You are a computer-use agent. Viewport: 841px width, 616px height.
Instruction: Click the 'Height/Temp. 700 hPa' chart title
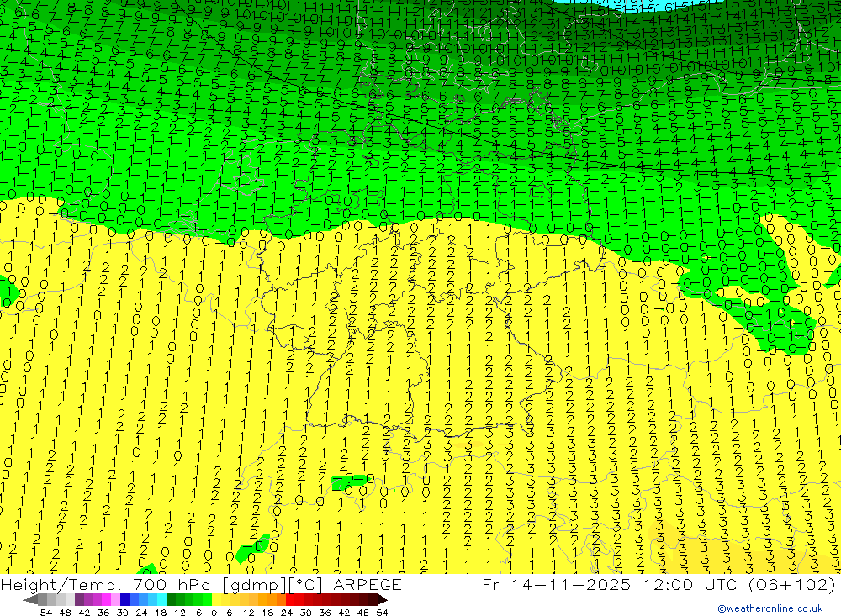coord(107,584)
